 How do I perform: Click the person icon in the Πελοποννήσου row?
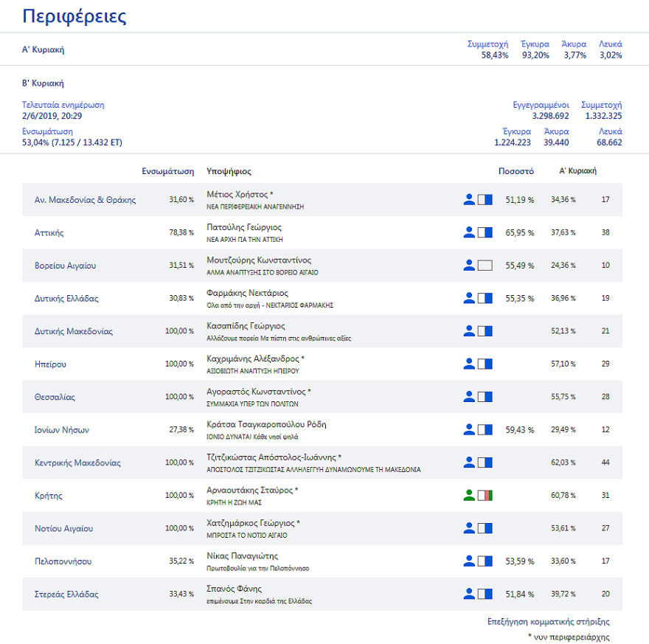(468, 561)
